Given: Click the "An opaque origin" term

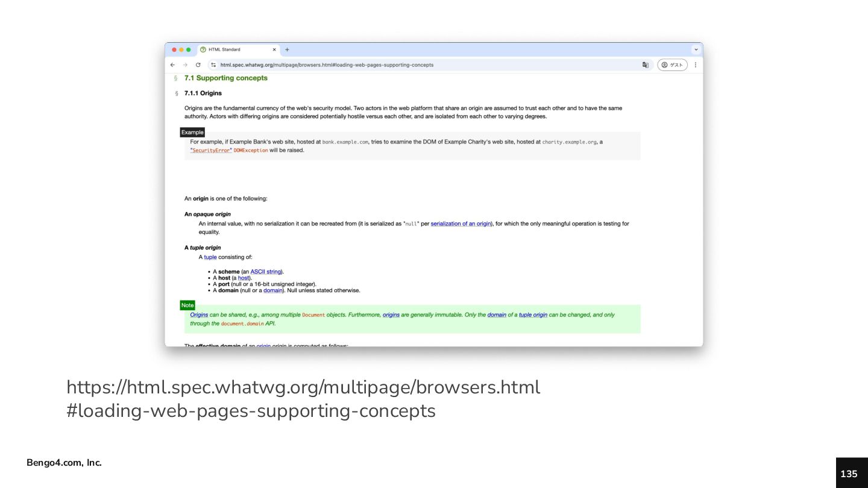Looking at the screenshot, I should 207,214.
